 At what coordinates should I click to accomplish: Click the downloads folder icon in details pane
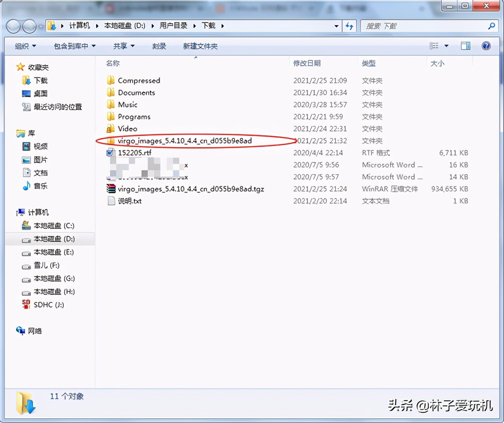26,402
